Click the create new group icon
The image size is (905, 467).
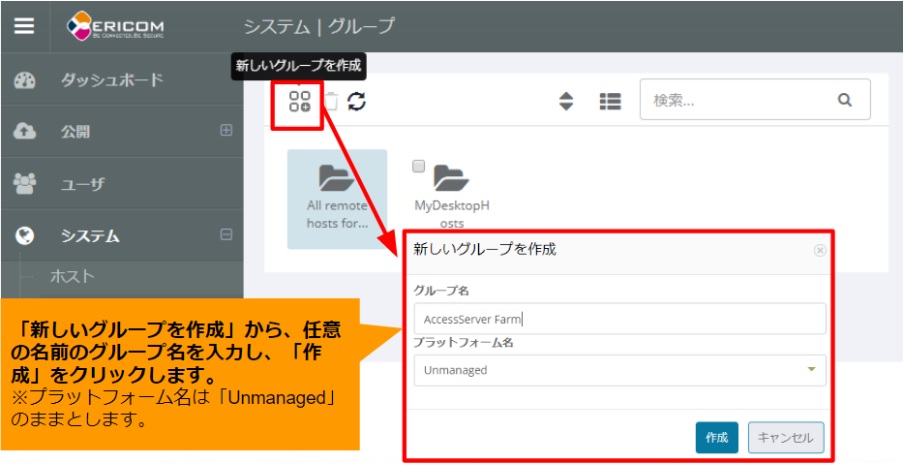(x=299, y=101)
